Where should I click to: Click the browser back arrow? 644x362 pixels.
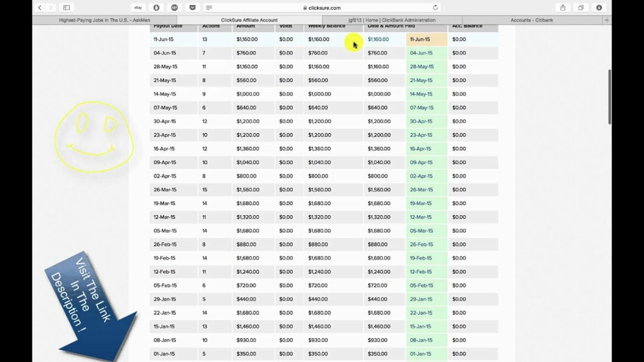coord(40,8)
